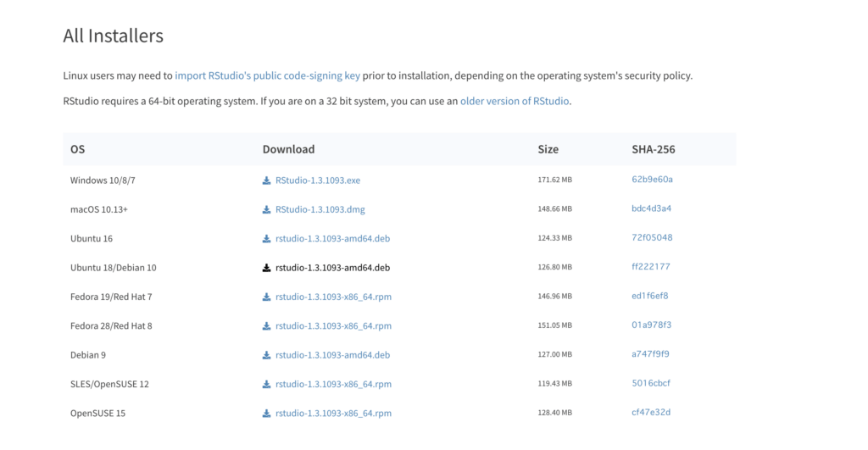Click download icon in Ubuntu 16 row
The image size is (868, 450).
tap(266, 239)
